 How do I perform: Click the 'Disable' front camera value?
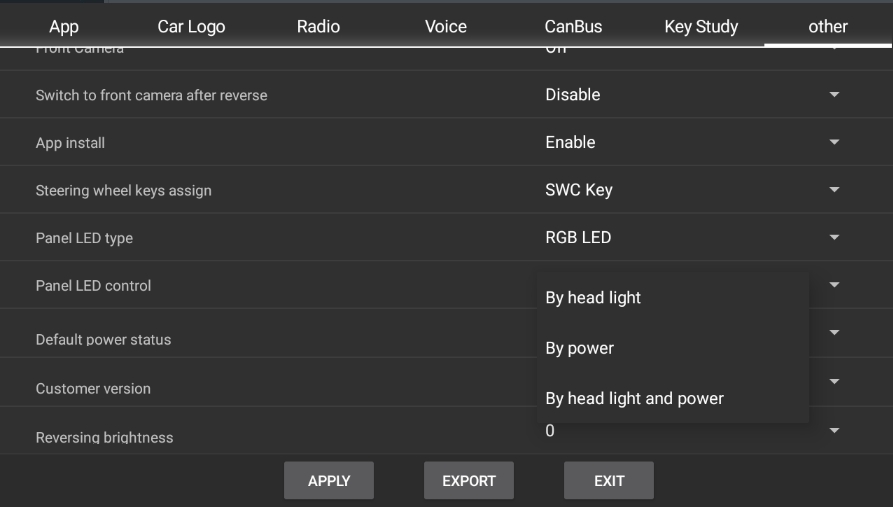[x=572, y=95]
